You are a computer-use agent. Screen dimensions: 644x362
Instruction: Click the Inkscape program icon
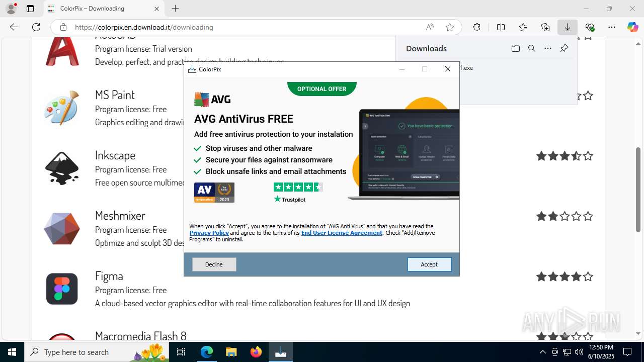[62, 168]
